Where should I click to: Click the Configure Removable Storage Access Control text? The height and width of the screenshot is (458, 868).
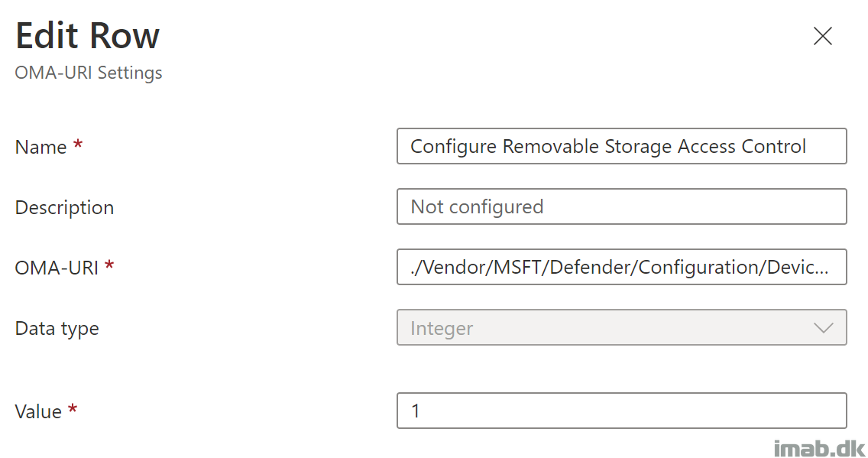point(607,147)
